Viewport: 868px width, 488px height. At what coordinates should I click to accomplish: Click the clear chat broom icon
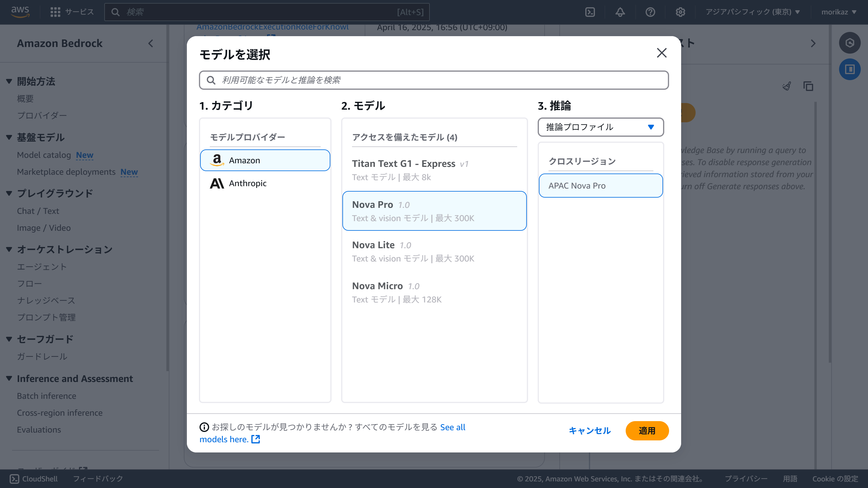[x=786, y=86]
